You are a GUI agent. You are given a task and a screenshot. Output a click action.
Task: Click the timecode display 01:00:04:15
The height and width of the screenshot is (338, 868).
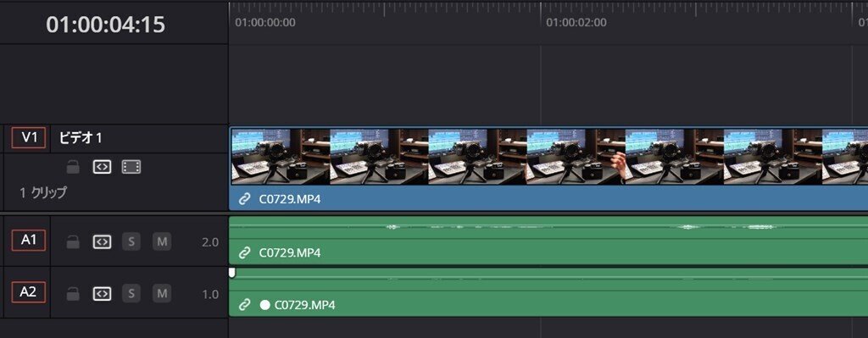click(106, 25)
